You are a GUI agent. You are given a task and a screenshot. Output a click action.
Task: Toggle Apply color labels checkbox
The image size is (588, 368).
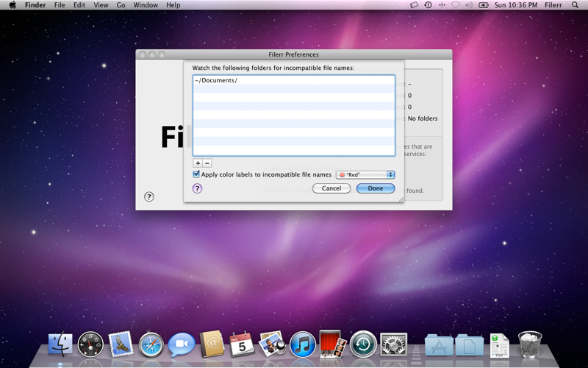(196, 174)
